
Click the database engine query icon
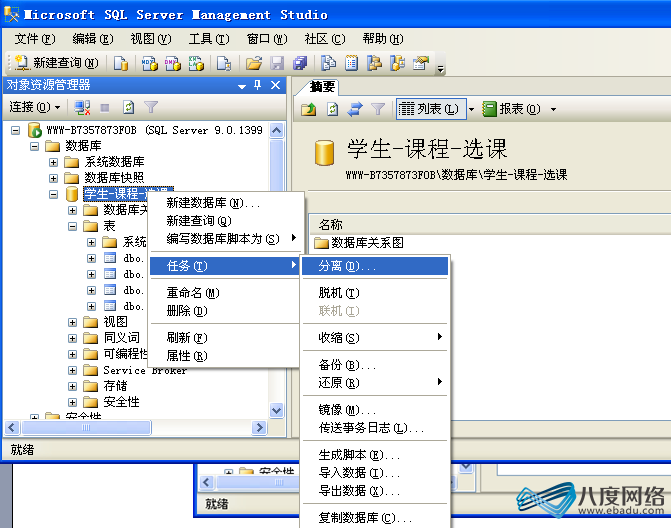[x=121, y=63]
